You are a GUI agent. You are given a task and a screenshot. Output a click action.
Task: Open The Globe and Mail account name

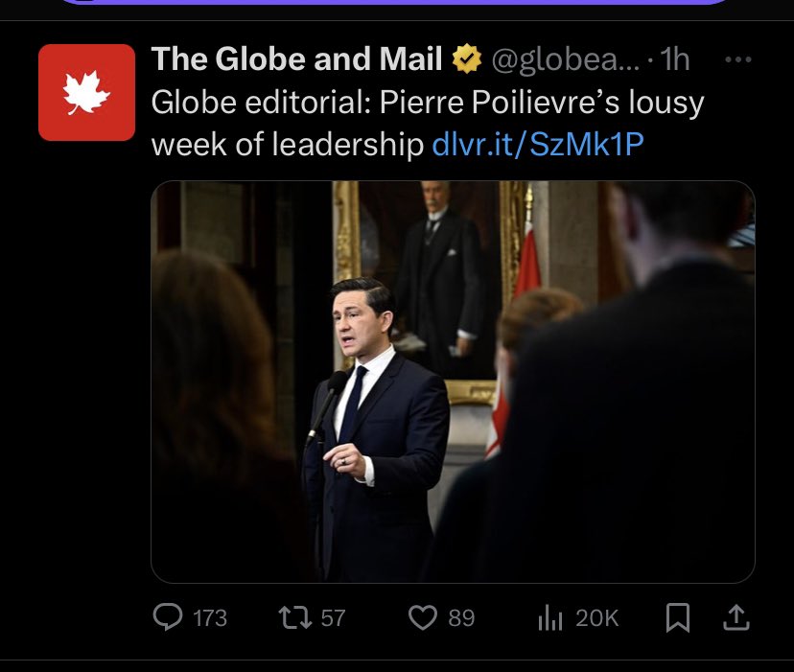(296, 59)
